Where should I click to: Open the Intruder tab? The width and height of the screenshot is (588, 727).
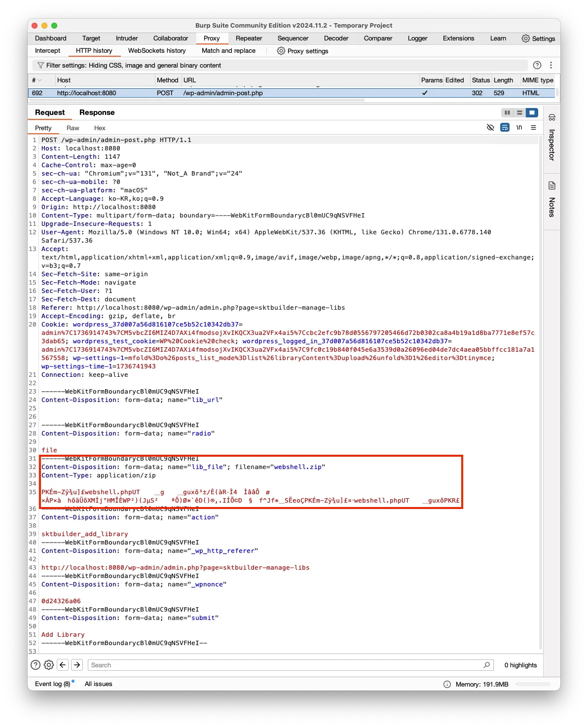point(127,38)
